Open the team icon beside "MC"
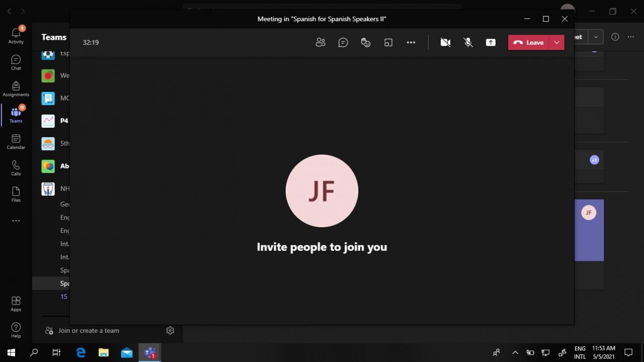 tap(48, 98)
